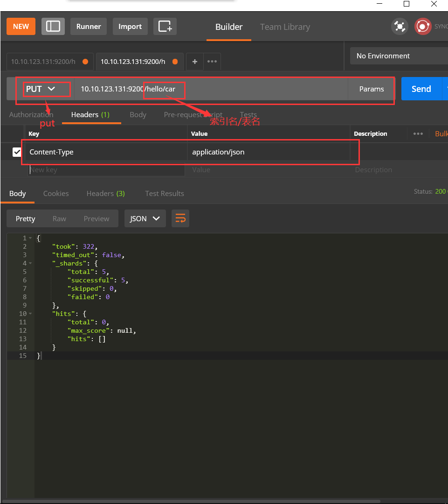Collapse the _shards object at line 4

30,263
